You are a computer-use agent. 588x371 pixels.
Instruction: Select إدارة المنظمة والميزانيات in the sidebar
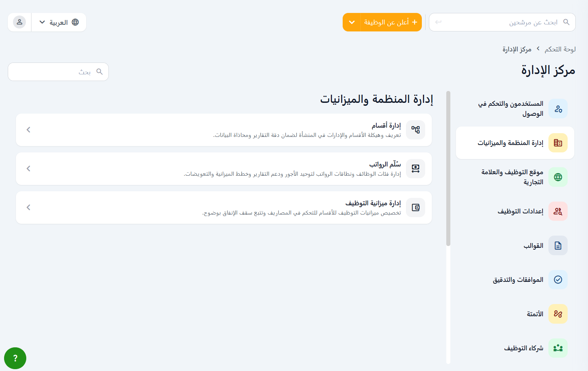click(x=515, y=143)
